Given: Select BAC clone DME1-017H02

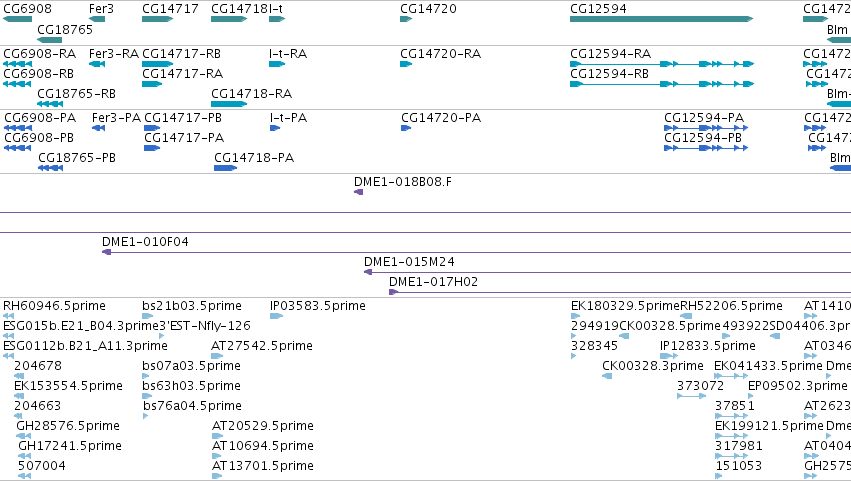Looking at the screenshot, I should [433, 282].
